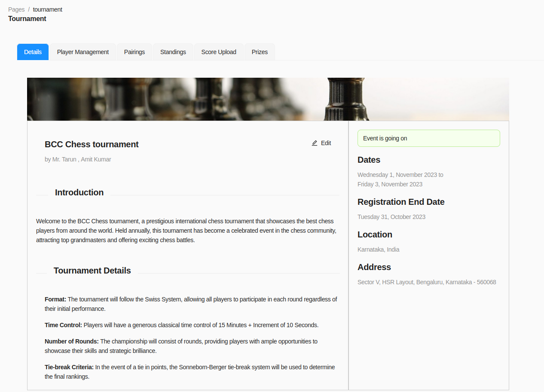The image size is (544, 392).
Task: Click the 'Tie-break Criteria:' label
Action: click(69, 367)
